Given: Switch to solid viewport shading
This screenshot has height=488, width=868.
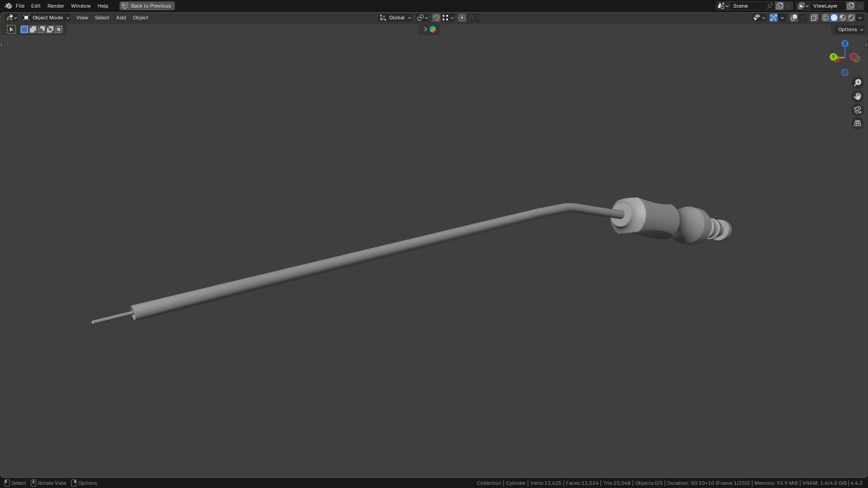Looking at the screenshot, I should 834,18.
